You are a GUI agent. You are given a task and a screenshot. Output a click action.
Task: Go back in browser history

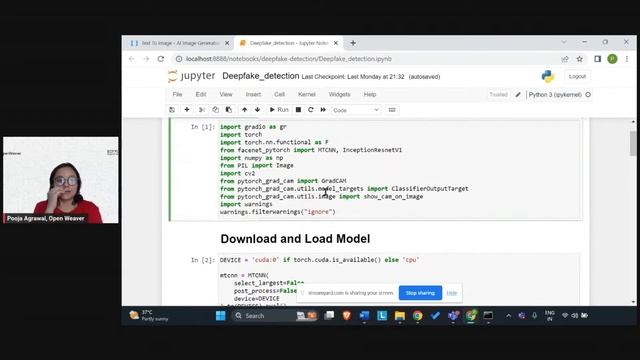coord(131,59)
